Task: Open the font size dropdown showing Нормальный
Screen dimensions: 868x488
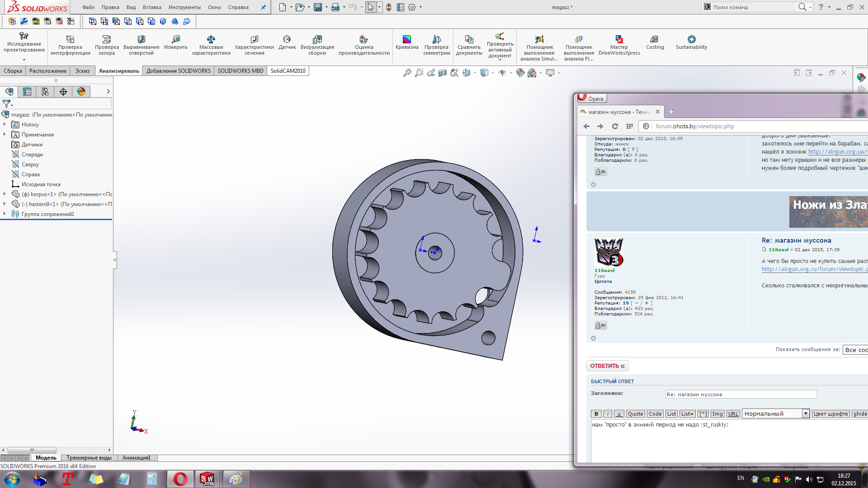Action: (805, 414)
